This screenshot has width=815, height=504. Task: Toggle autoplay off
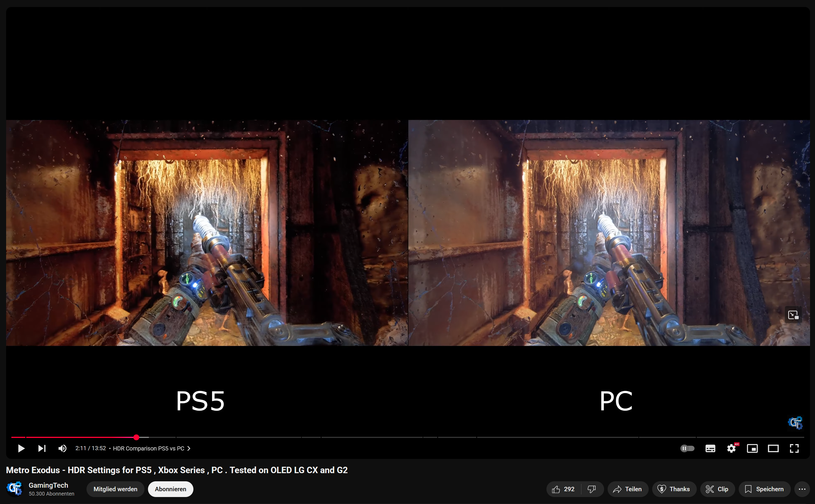pyautogui.click(x=687, y=448)
